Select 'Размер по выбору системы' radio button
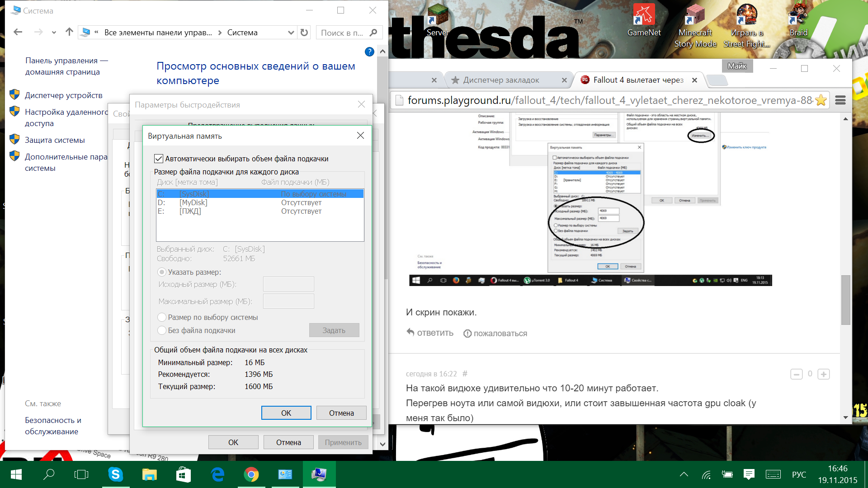This screenshot has height=488, width=868. pos(162,317)
